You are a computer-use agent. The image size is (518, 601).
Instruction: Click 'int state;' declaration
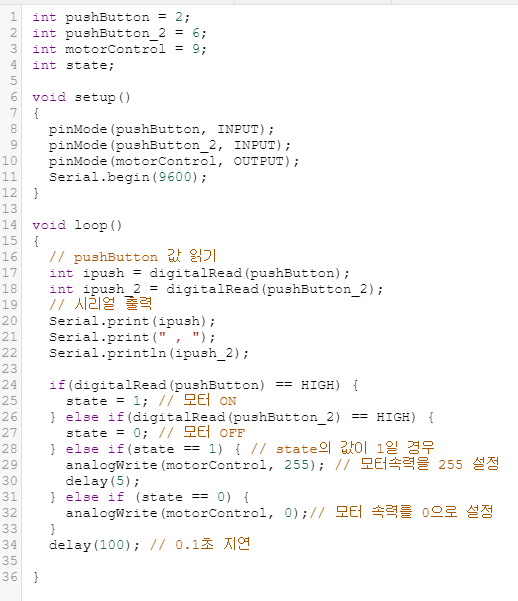[73, 65]
